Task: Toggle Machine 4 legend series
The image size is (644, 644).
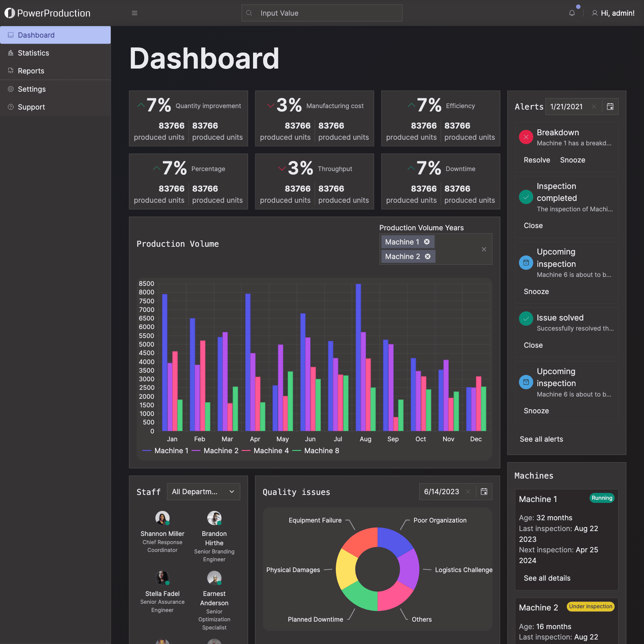Action: 265,451
